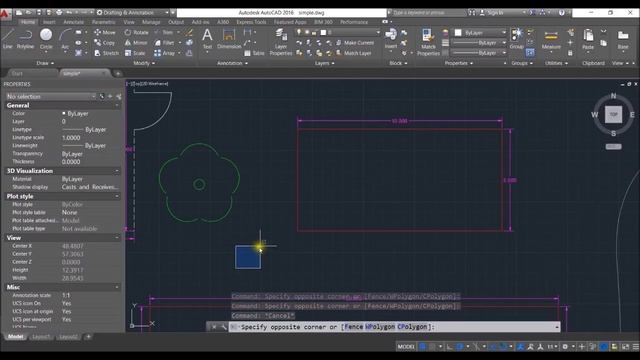
Task: Open the workspace switching gear in status bar
Action: [x=565, y=347]
